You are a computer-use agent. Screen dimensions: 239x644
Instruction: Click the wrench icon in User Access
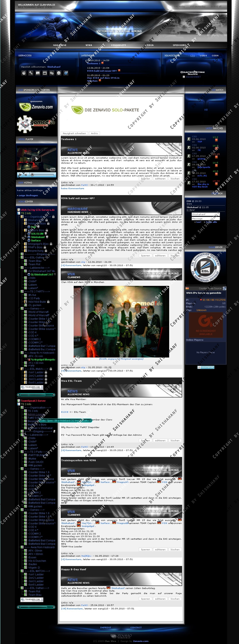point(31,73)
